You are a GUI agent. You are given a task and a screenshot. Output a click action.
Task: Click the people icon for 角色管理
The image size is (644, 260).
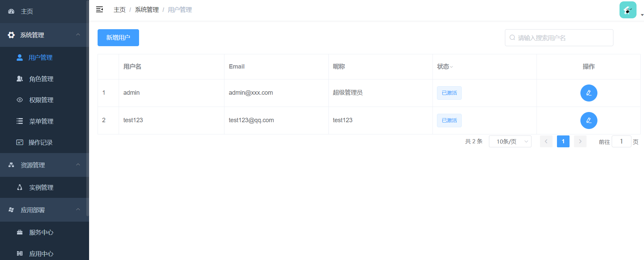coord(20,79)
